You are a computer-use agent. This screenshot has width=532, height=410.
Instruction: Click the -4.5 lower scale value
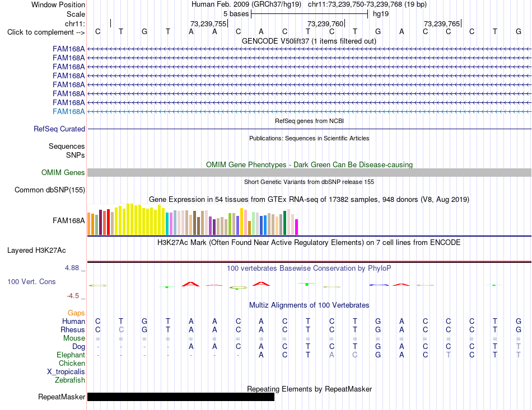click(x=73, y=296)
